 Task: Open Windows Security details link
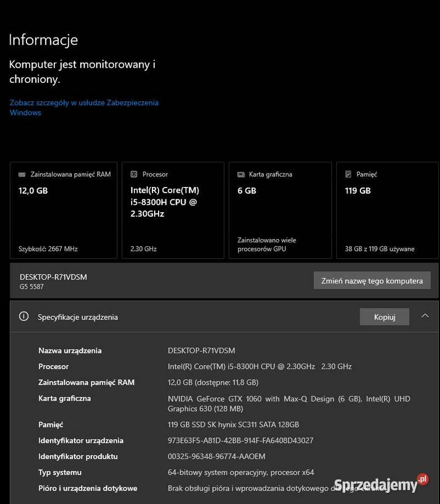84,108
